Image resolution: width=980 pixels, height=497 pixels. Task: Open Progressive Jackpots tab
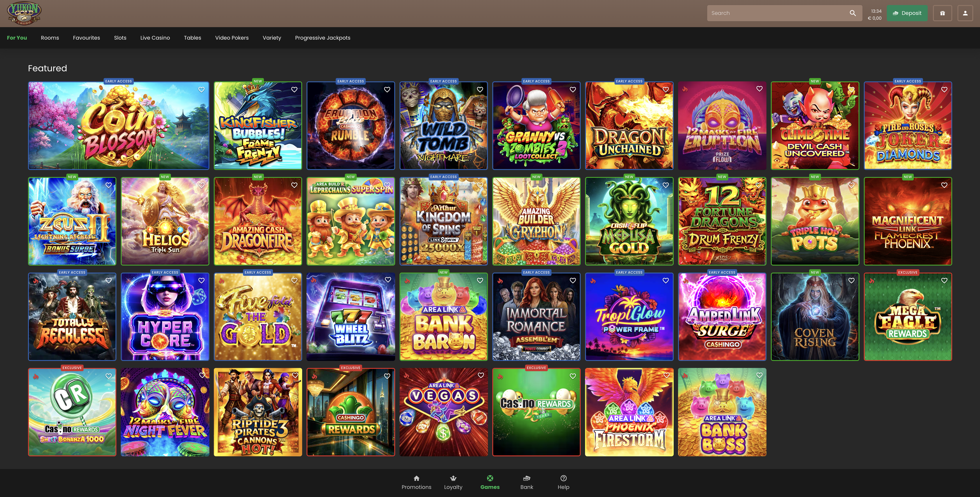click(323, 38)
